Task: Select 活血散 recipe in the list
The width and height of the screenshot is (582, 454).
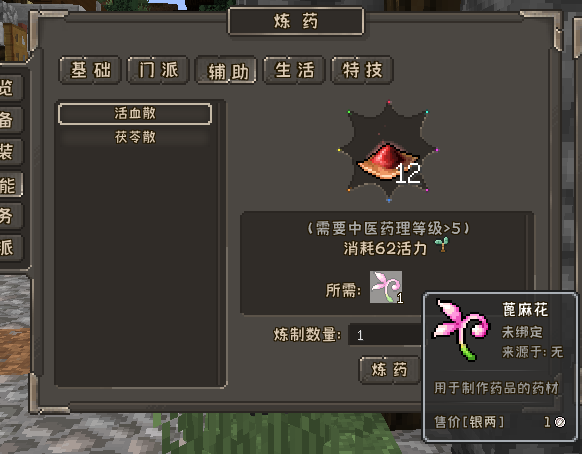Action: tap(135, 114)
